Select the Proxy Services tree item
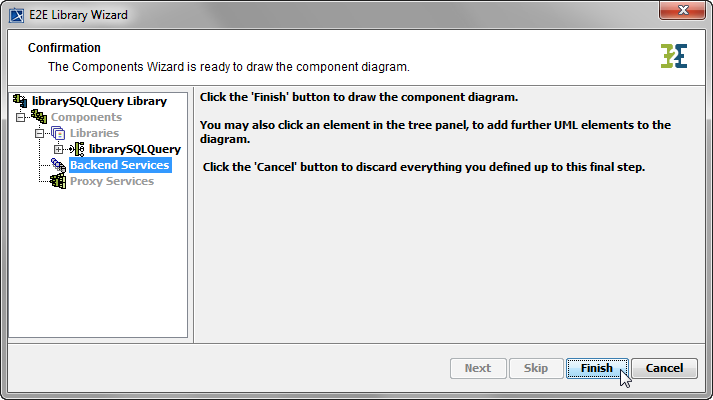Viewport: 713px width, 400px height. click(x=111, y=181)
